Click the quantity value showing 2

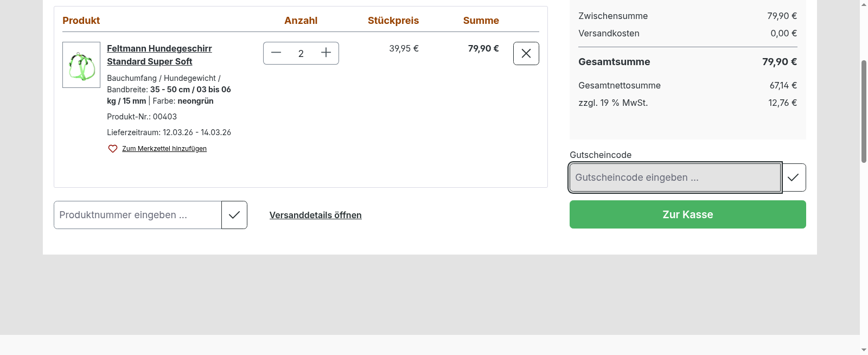point(301,53)
